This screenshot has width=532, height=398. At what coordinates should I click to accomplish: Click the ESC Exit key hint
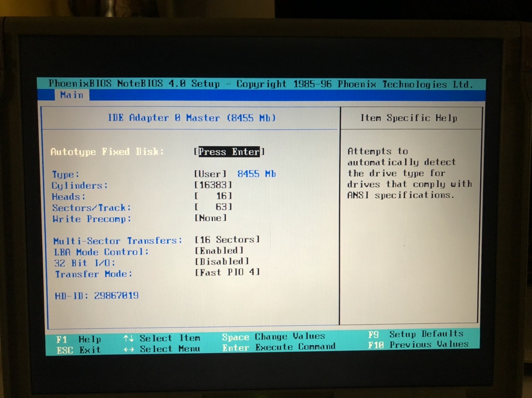pos(79,350)
